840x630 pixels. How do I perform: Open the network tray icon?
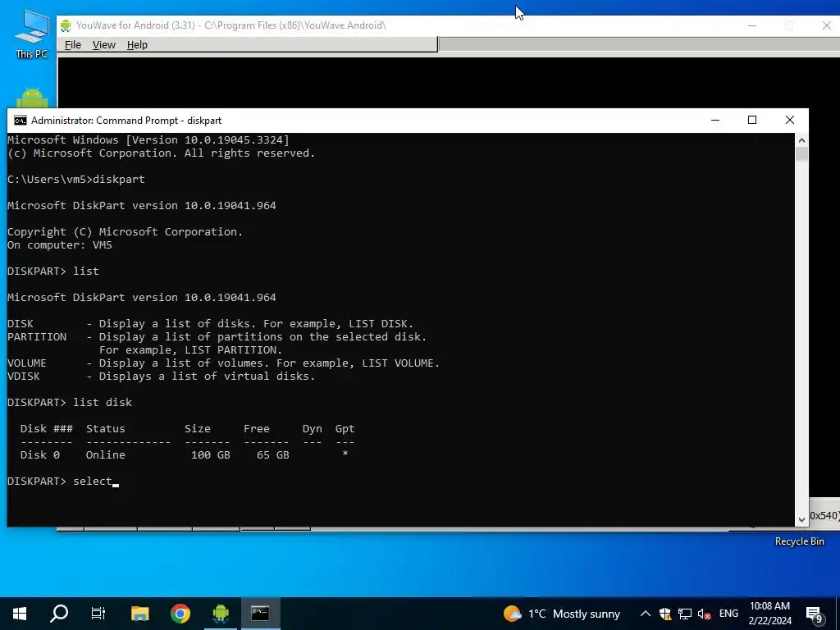click(685, 614)
